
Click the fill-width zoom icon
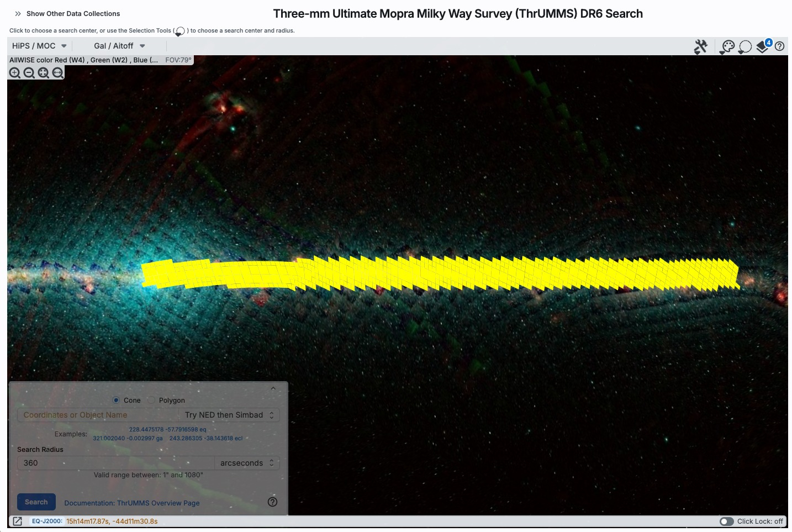pos(57,73)
